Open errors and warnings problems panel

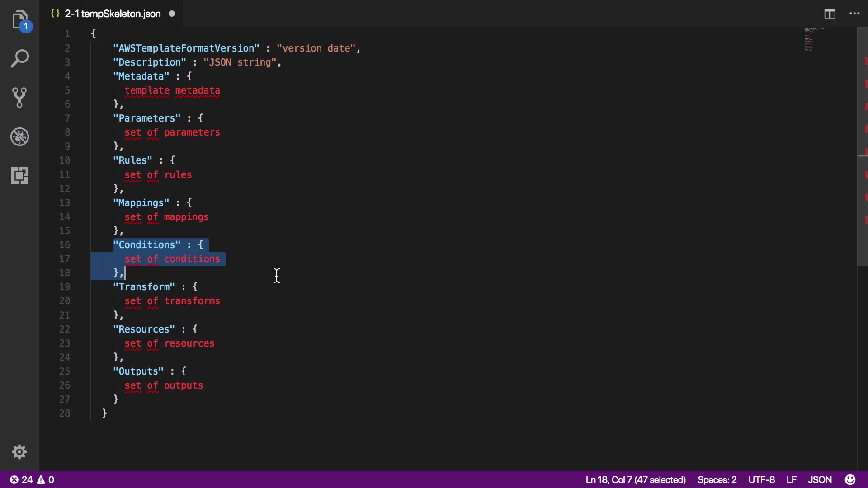pyautogui.click(x=32, y=479)
